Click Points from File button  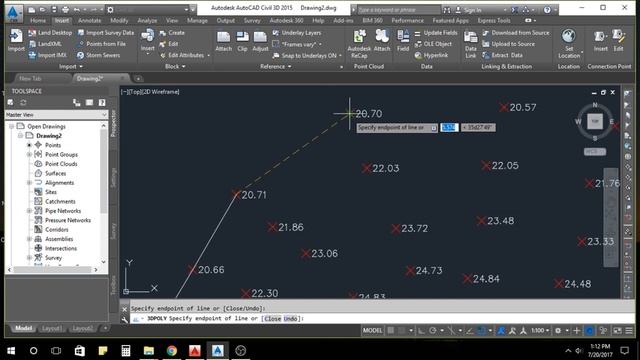point(102,44)
